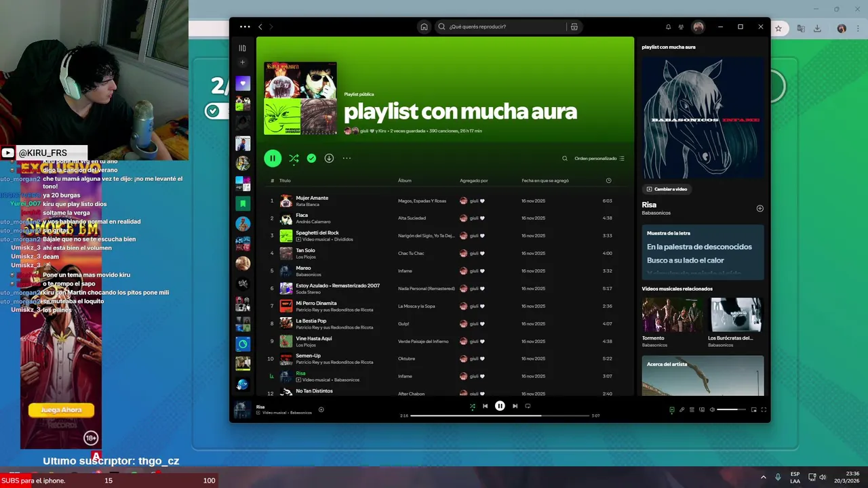Screen dimensions: 868x488
Task: Select the song Estoy Azulado - Remasterizado 2007
Action: [x=338, y=285]
